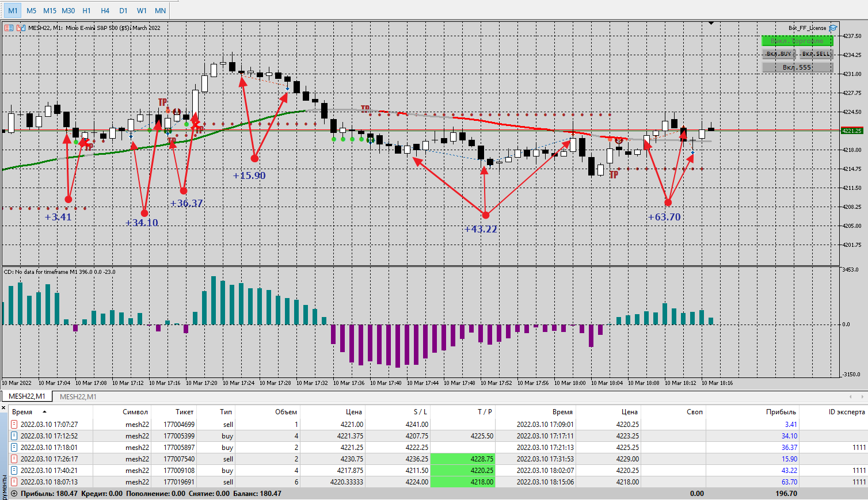Click the plus icon beside Прибыль: 180.47

pyautogui.click(x=14, y=494)
